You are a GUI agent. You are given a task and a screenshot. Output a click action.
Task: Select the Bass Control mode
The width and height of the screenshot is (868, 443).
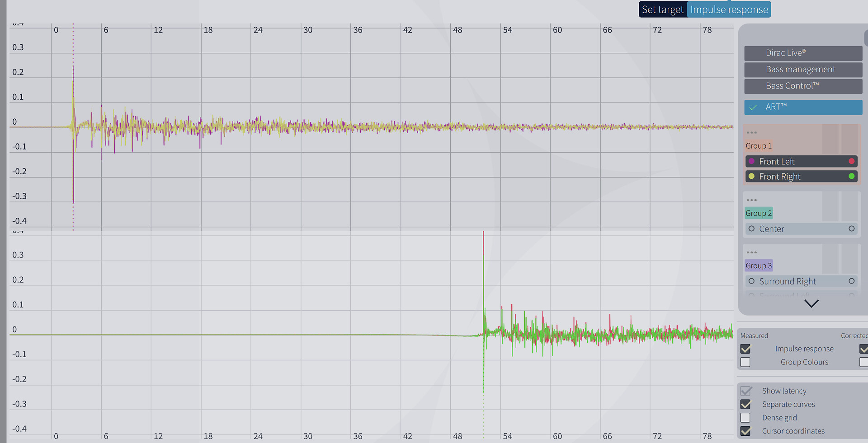803,86
